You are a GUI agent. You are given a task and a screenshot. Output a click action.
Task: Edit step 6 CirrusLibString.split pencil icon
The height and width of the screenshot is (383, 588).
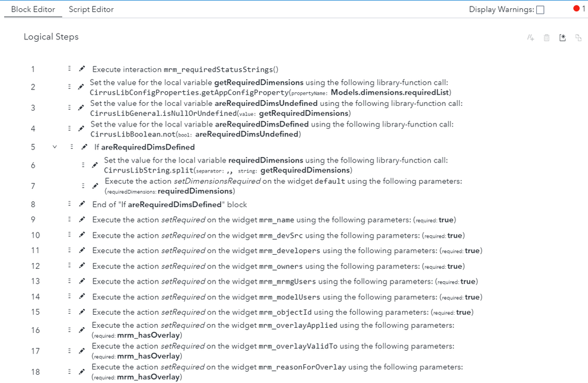(95, 165)
